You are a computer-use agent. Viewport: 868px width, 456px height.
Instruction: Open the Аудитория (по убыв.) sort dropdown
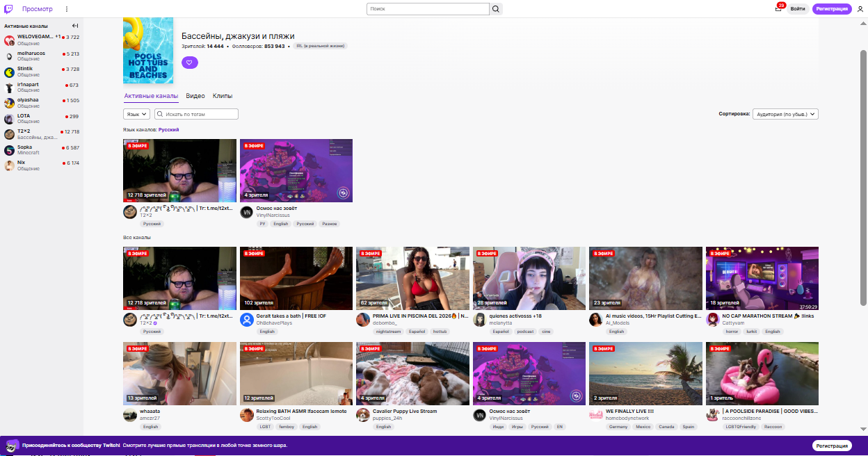click(785, 114)
